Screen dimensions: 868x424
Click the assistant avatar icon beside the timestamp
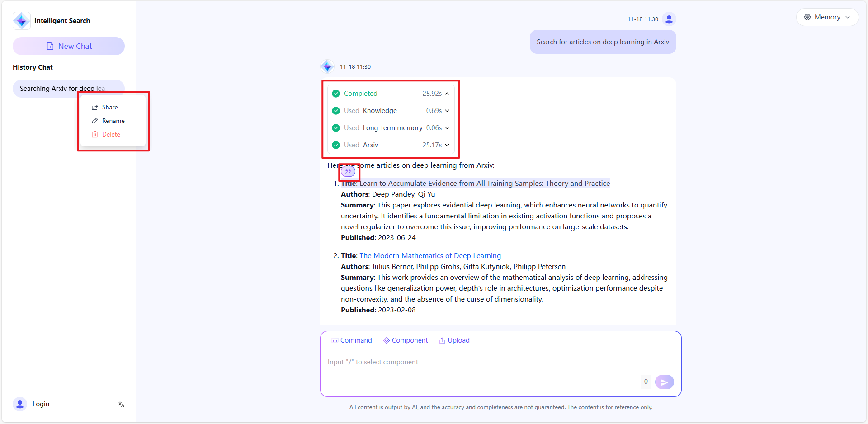coord(327,66)
